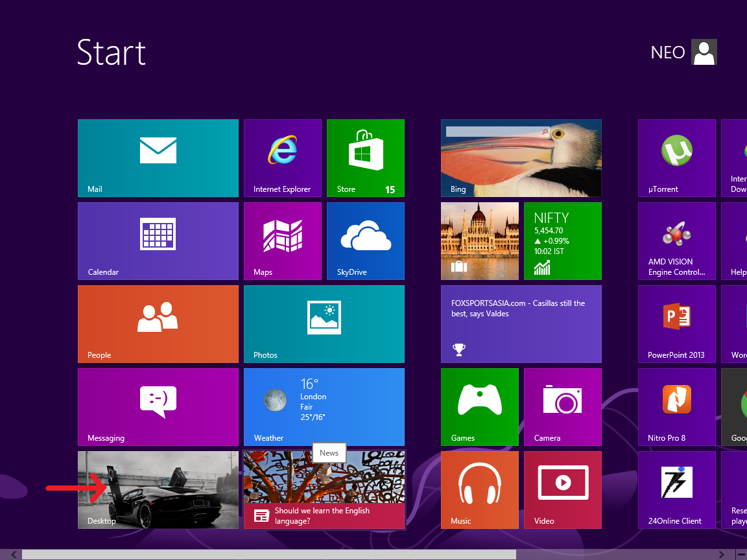Click the NEO user name
This screenshot has height=560, width=747.
coord(668,52)
